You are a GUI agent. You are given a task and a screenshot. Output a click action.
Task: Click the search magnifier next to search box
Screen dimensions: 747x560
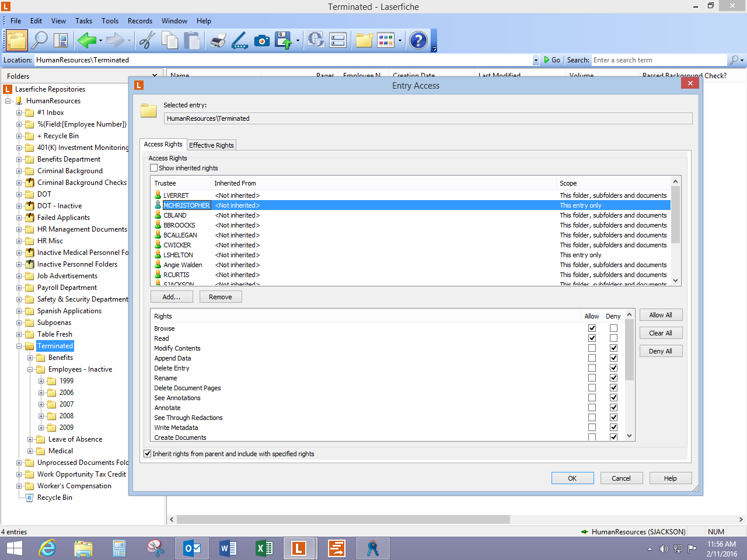tap(734, 60)
